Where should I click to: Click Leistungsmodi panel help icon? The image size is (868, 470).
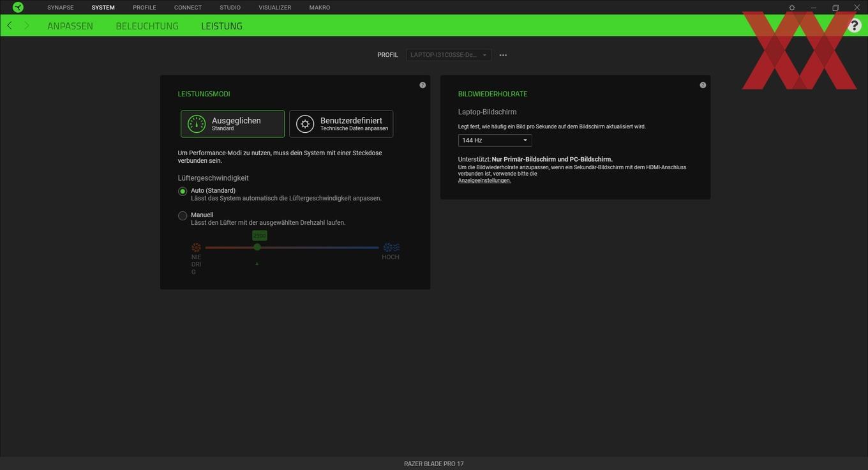pyautogui.click(x=423, y=85)
